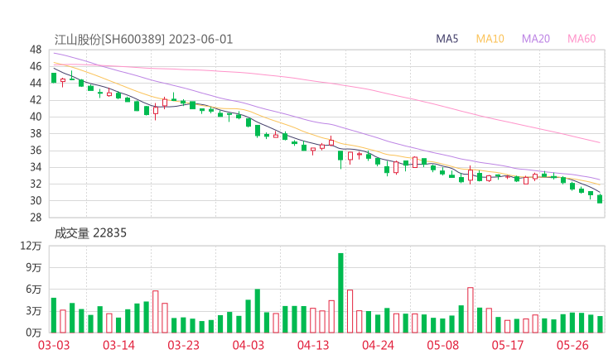This screenshot has width=613, height=364.
Task: Click the 12万 volume axis value
Action: pos(31,246)
